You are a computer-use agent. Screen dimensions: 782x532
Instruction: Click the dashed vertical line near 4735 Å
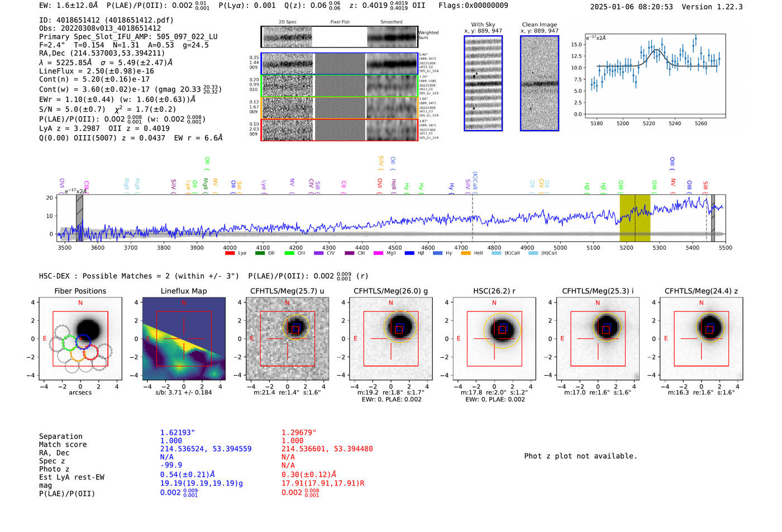(x=473, y=218)
